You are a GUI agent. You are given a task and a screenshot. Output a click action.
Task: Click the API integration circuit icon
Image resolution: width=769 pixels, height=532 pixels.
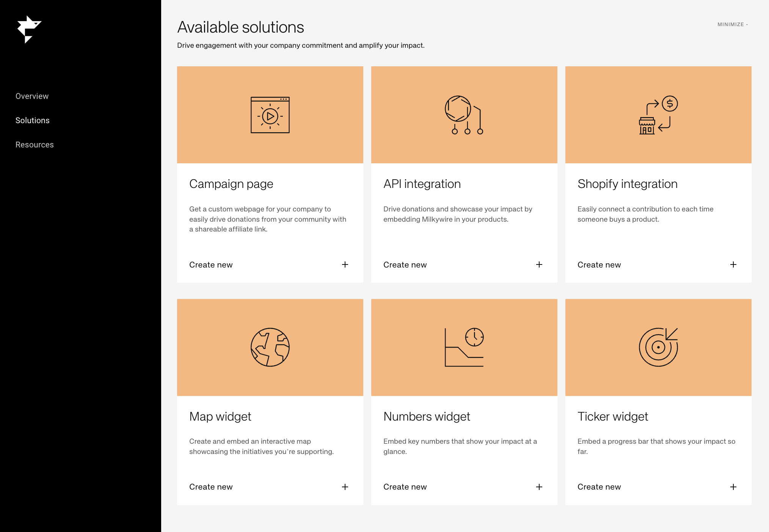tap(464, 115)
